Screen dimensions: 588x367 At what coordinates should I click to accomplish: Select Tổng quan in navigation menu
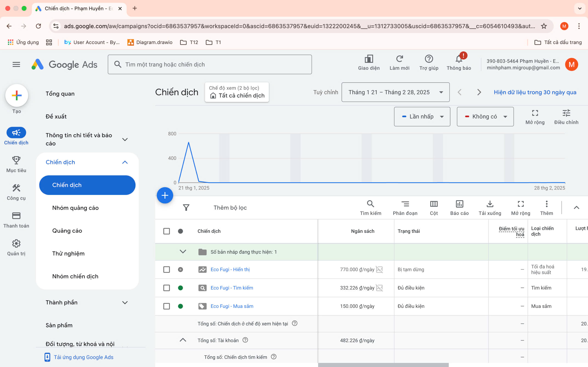pos(60,94)
